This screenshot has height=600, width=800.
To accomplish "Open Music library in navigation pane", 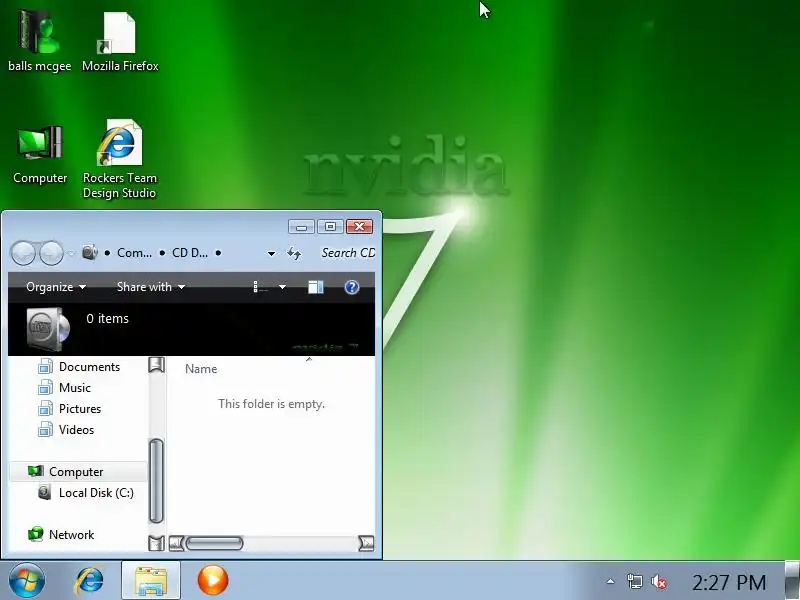I will click(x=74, y=388).
